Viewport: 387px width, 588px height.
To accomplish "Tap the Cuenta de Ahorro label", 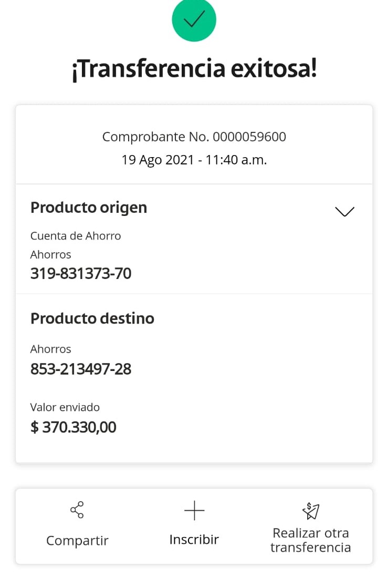I will (x=76, y=236).
